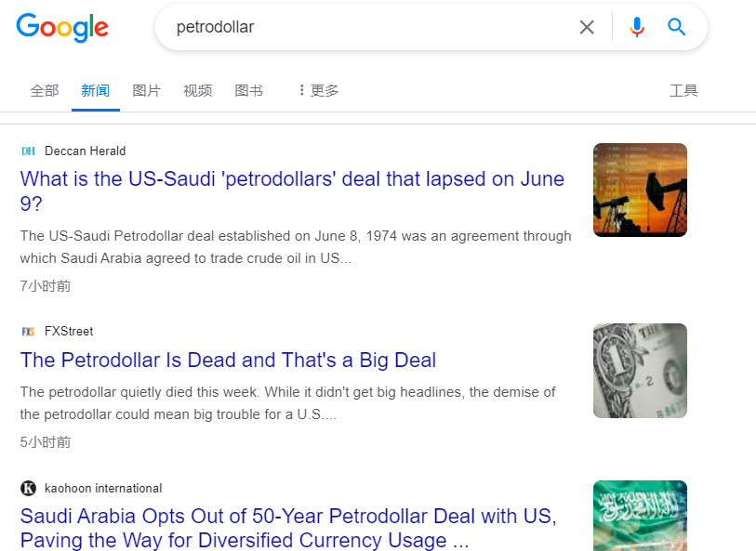Image resolution: width=756 pixels, height=551 pixels.
Task: Open the 更多 (More) dropdown
Action: point(318,91)
